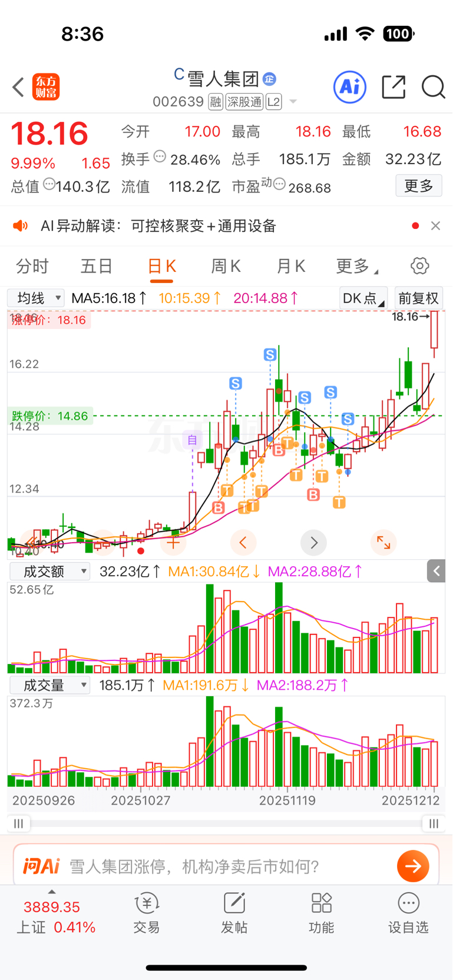Open the 东方财富 logo icon

[46, 87]
